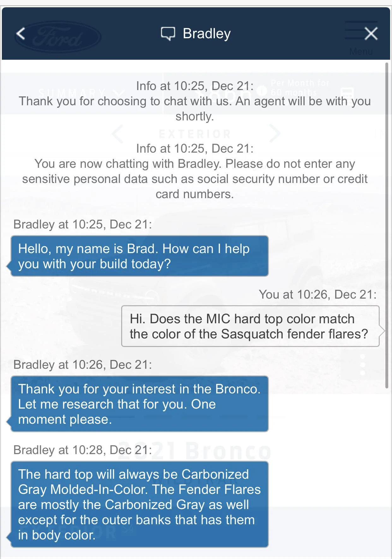Click the 'Hello, my name is Brad' message
The height and width of the screenshot is (559, 392).
tap(140, 256)
